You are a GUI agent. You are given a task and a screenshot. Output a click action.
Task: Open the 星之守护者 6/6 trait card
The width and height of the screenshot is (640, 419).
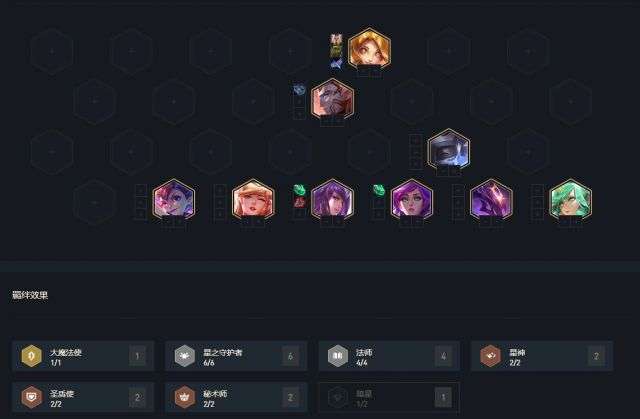[236, 356]
